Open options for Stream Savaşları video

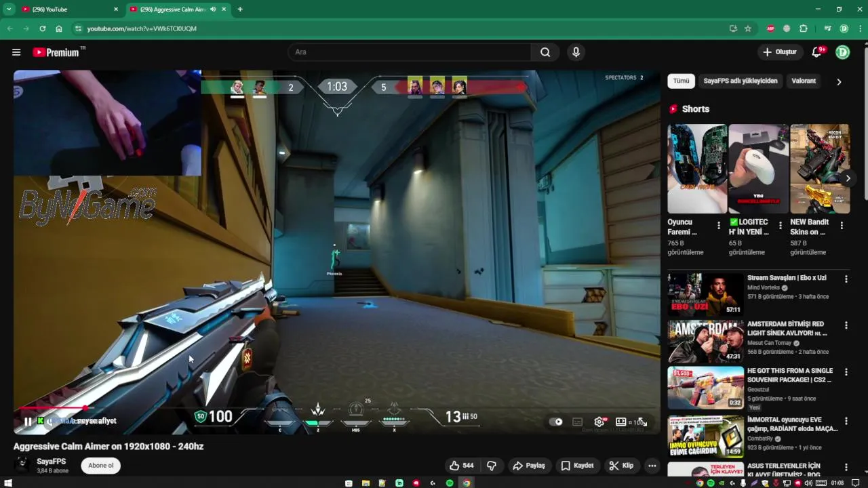point(846,279)
